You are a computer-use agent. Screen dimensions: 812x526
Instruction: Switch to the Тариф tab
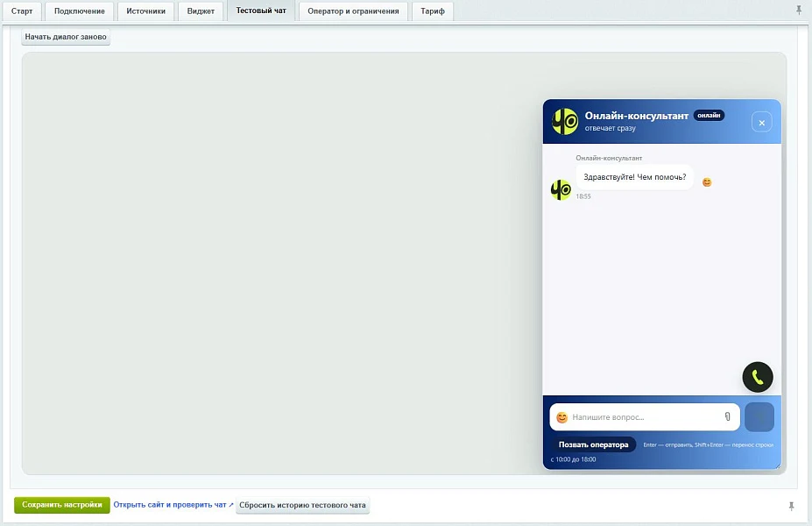coord(433,11)
